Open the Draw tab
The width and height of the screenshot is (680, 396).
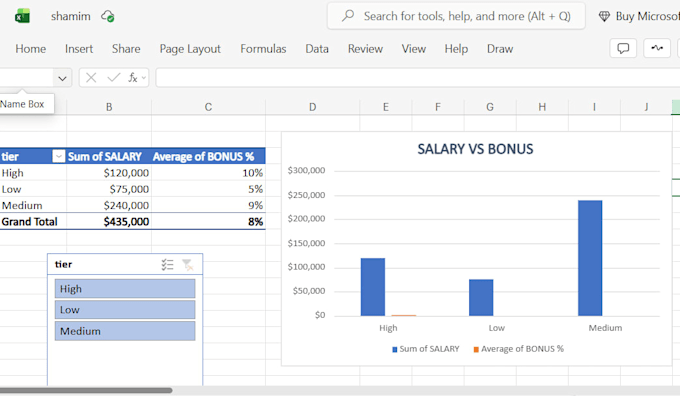(500, 49)
